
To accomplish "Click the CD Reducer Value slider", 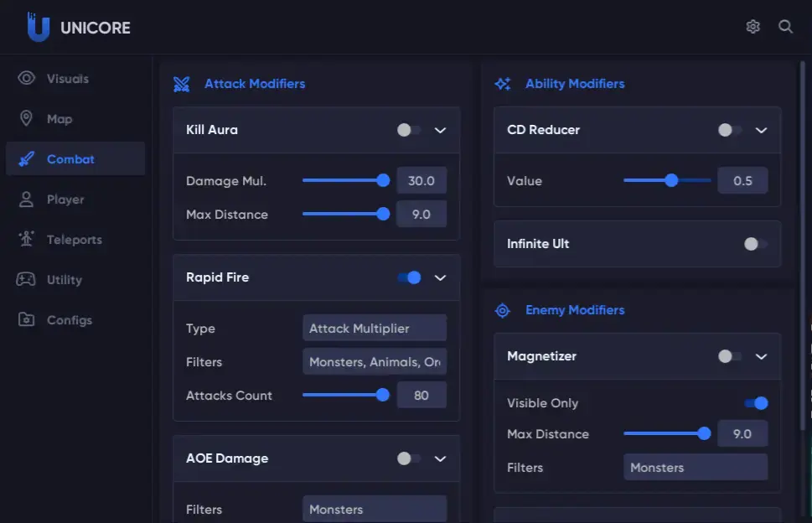I will point(667,180).
